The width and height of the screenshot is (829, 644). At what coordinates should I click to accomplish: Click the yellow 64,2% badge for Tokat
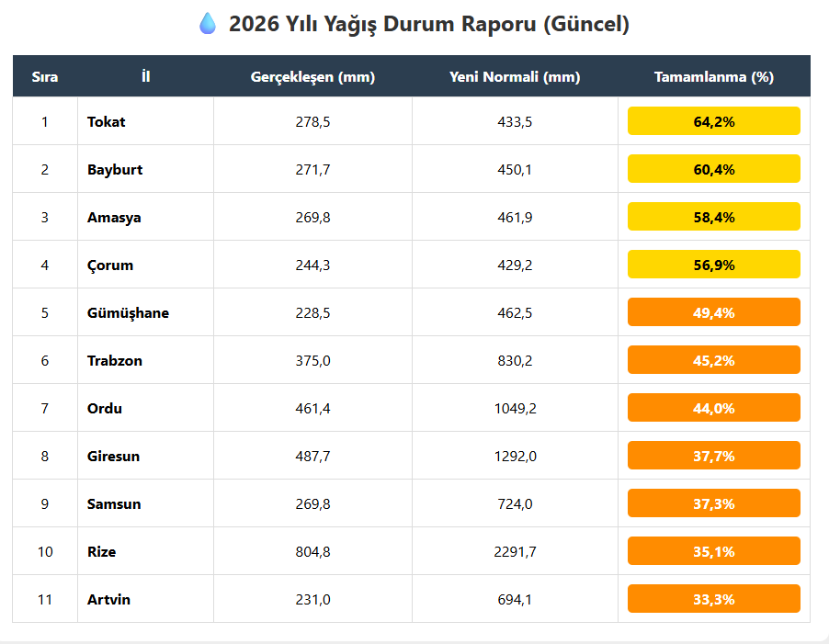714,121
